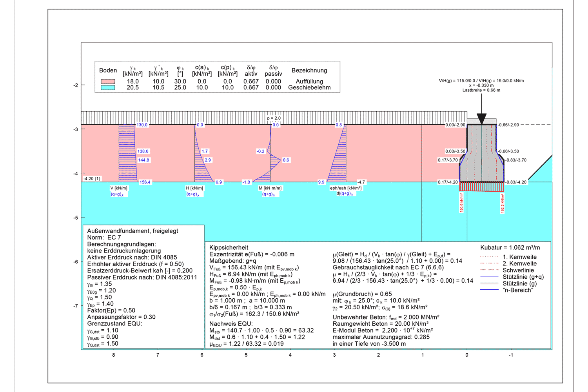Click the 156.4 value on V diagram
The image size is (588, 392).
(145, 182)
